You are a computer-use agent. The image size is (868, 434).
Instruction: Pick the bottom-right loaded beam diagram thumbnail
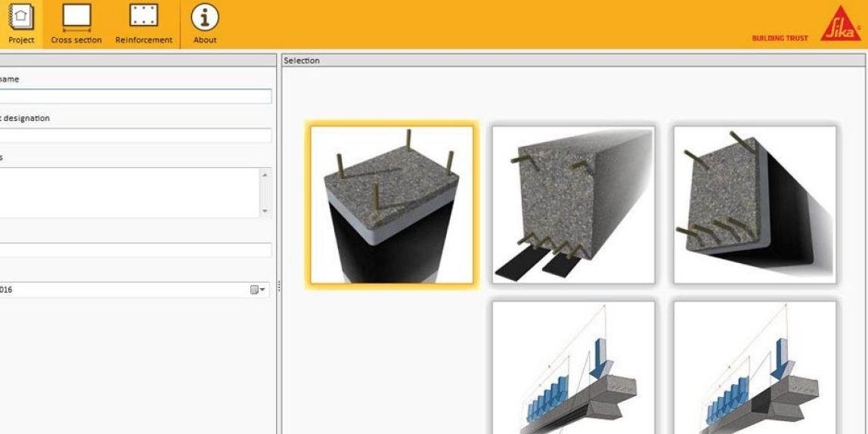[755, 368]
